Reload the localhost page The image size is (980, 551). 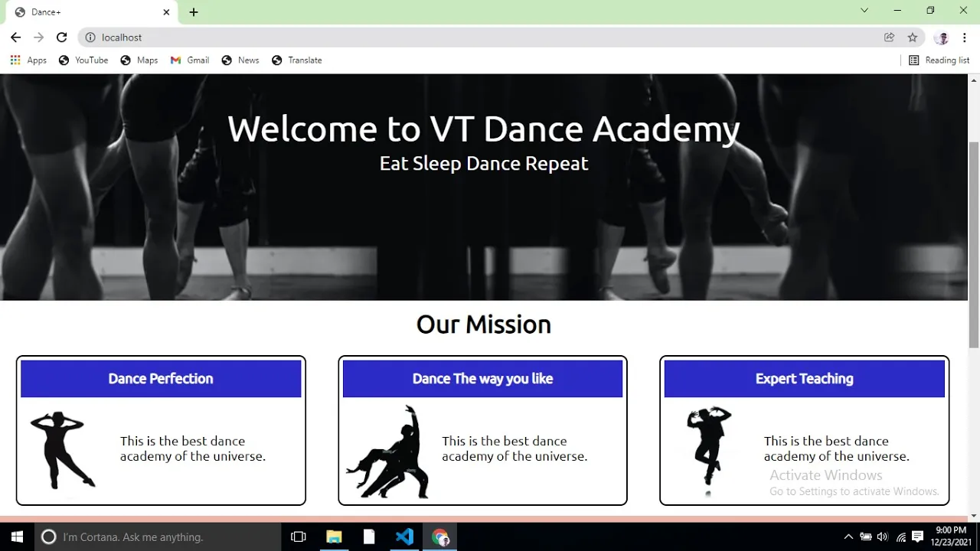[62, 37]
